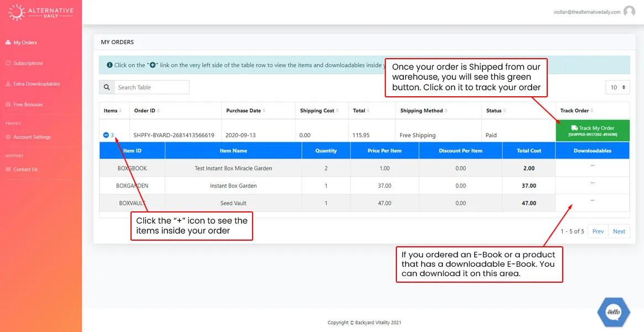Click the user avatar icon
The height and width of the screenshot is (332, 644).
pyautogui.click(x=629, y=12)
